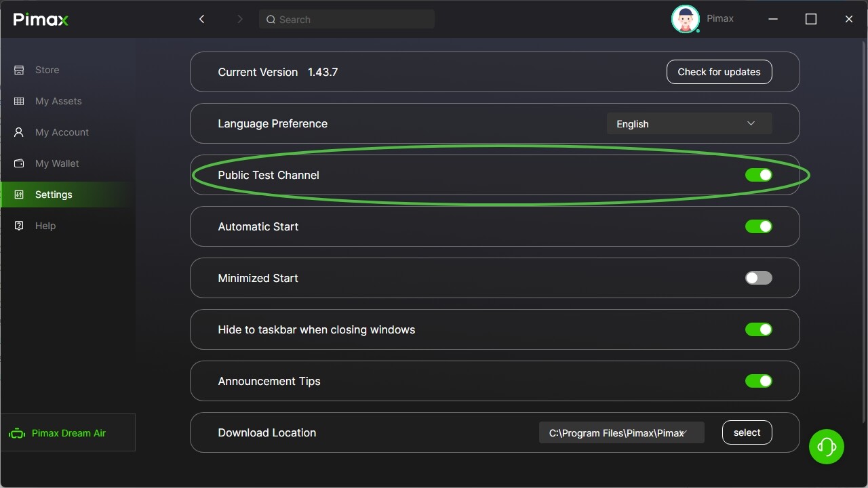Open the green headset support chat

826,447
